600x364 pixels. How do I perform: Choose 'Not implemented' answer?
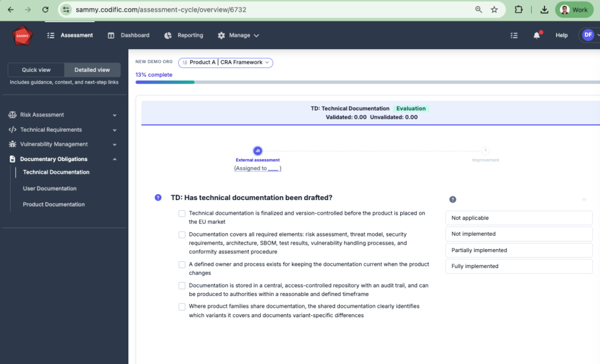(x=519, y=234)
